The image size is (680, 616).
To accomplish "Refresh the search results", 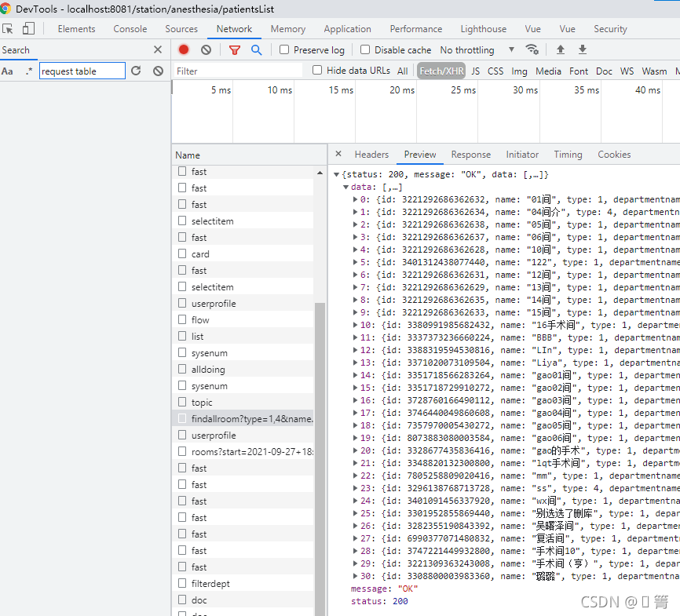I will [x=136, y=71].
